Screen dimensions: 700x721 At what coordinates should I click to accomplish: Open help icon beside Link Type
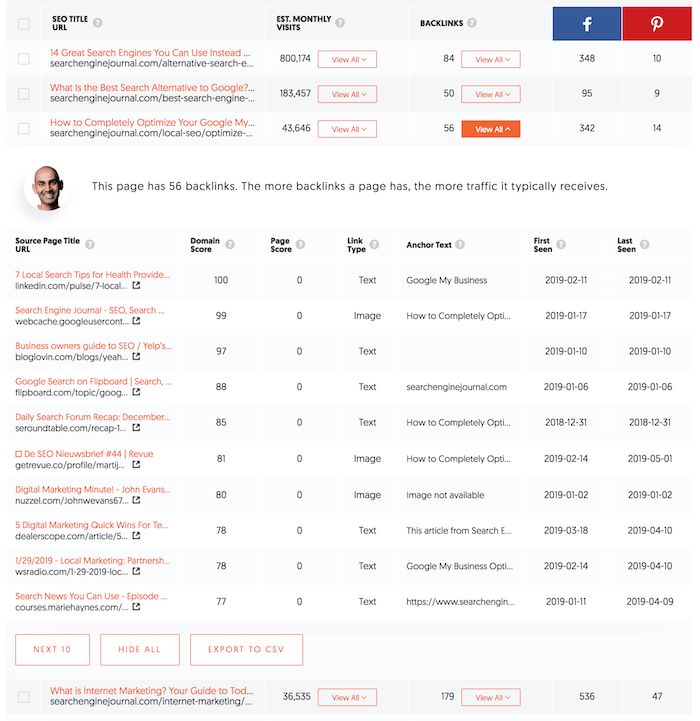click(x=374, y=245)
